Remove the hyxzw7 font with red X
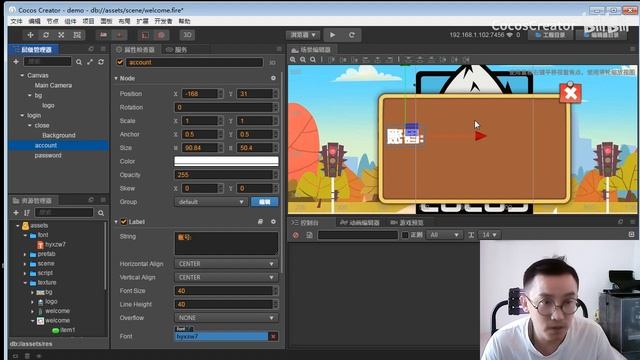The height and width of the screenshot is (360, 640). [x=273, y=336]
